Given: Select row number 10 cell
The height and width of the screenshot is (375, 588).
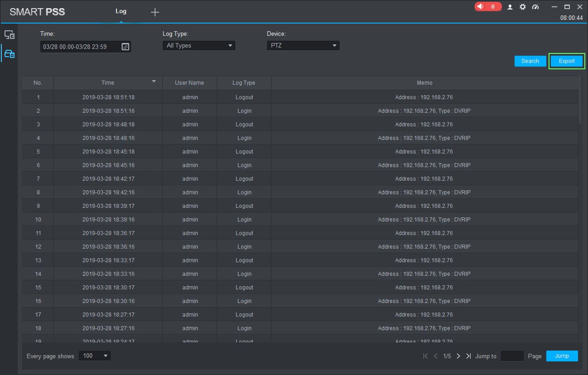Looking at the screenshot, I should click(x=38, y=220).
